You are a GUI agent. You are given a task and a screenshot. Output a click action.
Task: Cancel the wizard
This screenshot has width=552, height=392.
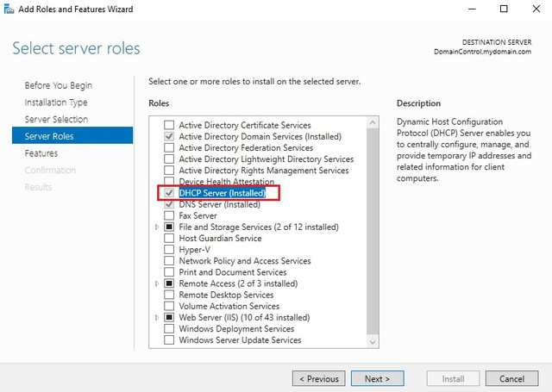click(x=511, y=378)
